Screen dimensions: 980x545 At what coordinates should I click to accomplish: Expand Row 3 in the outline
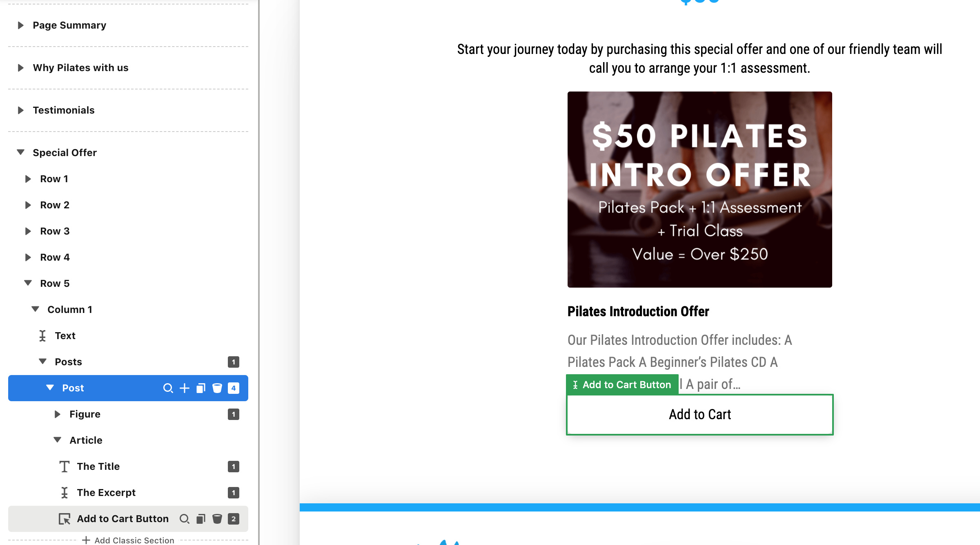point(28,231)
